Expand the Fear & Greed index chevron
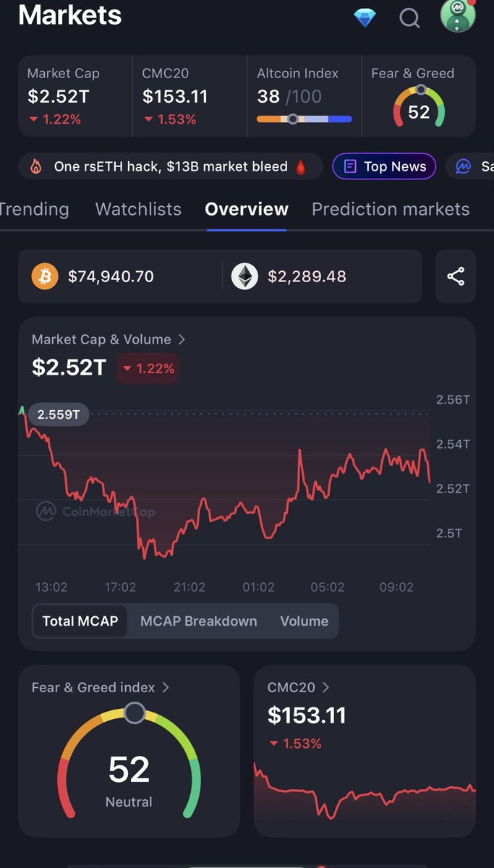Image resolution: width=494 pixels, height=868 pixels. tap(166, 687)
